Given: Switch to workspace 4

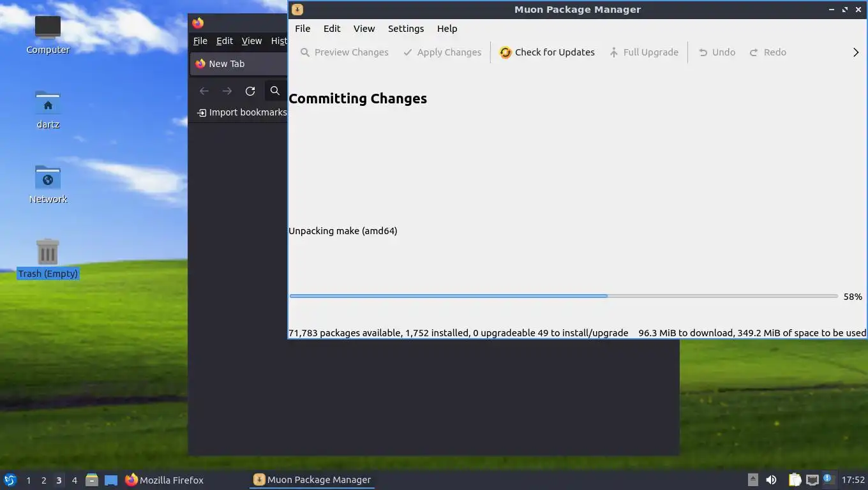Looking at the screenshot, I should tap(74, 480).
